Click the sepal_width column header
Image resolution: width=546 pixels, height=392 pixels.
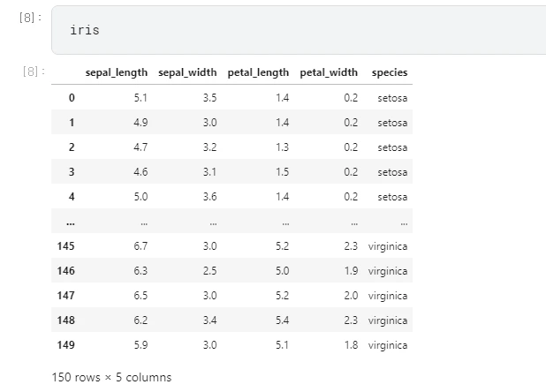(x=187, y=72)
